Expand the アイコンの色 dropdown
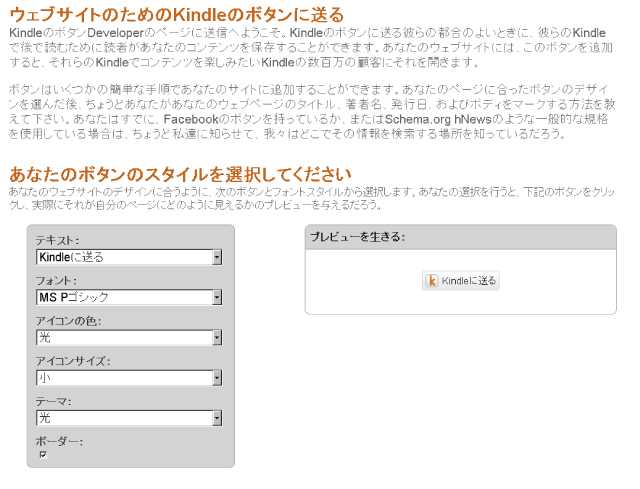 [x=129, y=338]
